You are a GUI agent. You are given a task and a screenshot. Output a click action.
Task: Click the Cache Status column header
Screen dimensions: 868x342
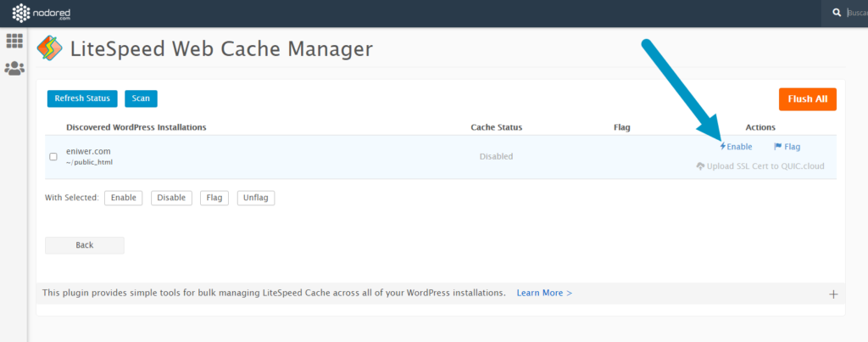pyautogui.click(x=497, y=127)
